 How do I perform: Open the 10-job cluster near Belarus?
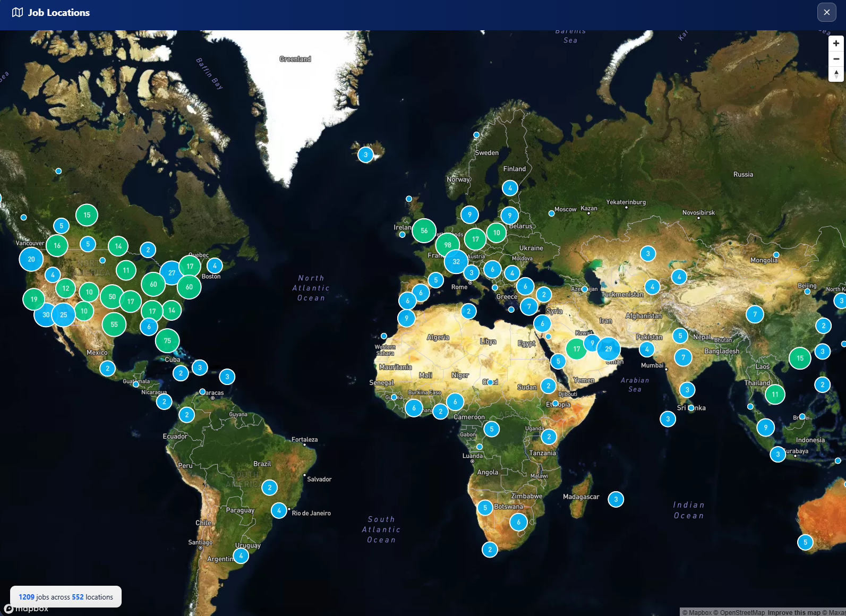(x=497, y=233)
